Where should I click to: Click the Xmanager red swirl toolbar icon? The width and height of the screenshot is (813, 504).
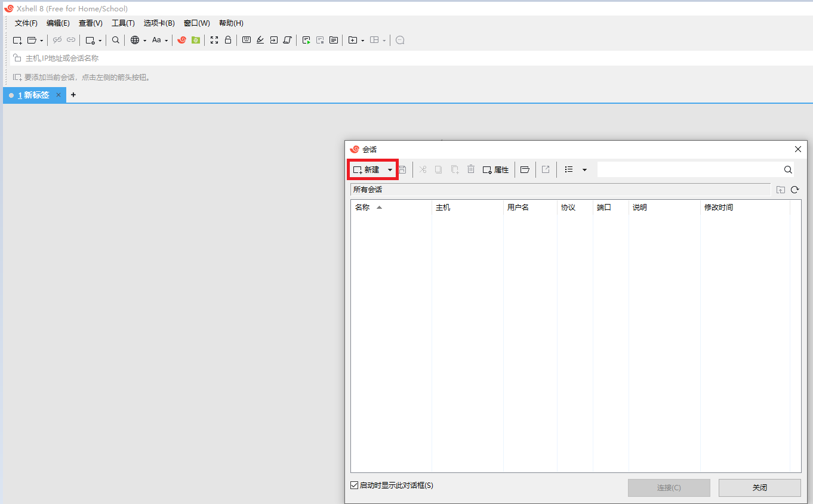[x=182, y=40]
